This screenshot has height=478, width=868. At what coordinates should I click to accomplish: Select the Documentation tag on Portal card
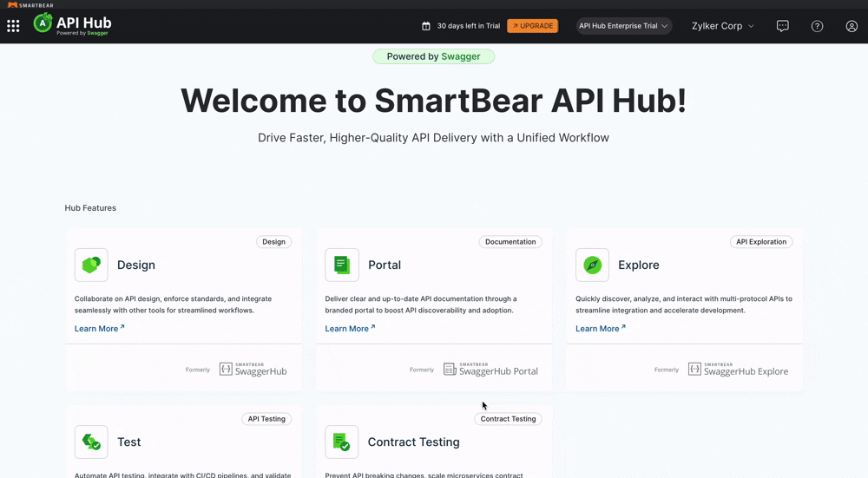[x=510, y=242]
